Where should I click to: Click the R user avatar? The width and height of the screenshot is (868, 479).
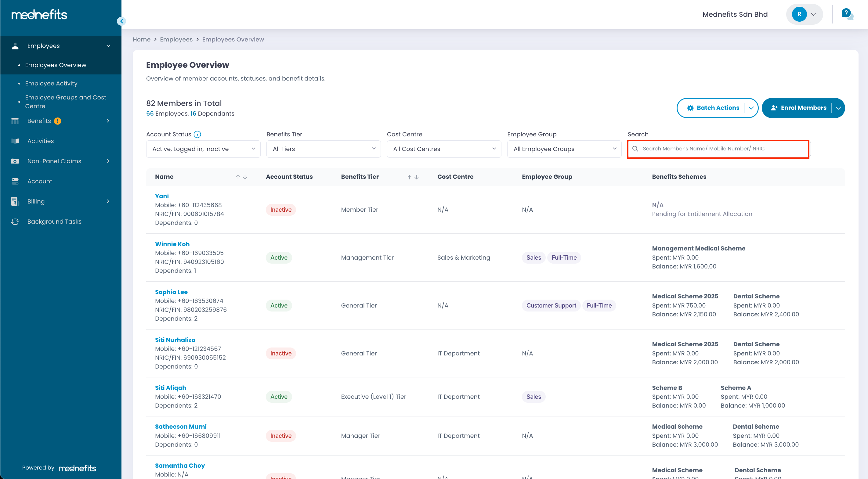point(799,14)
